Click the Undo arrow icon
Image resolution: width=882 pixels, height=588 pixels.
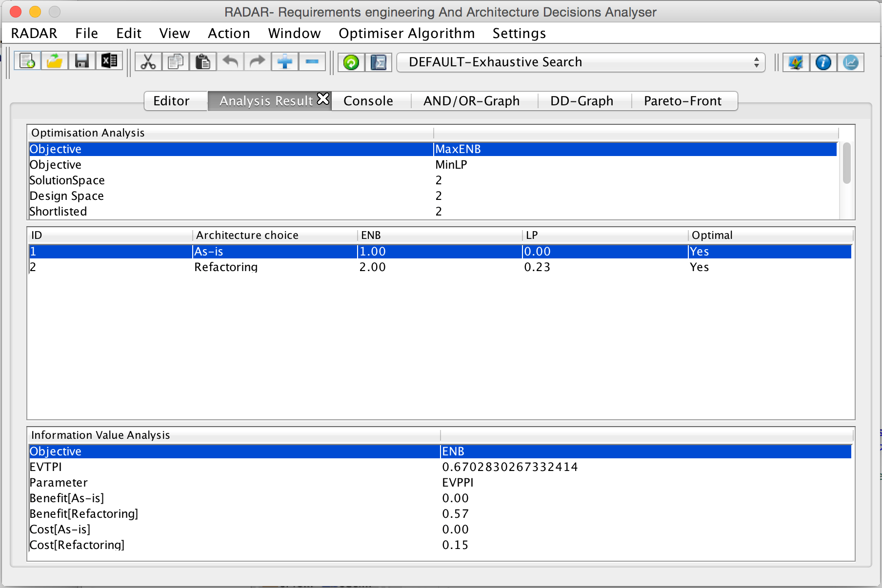pyautogui.click(x=230, y=62)
